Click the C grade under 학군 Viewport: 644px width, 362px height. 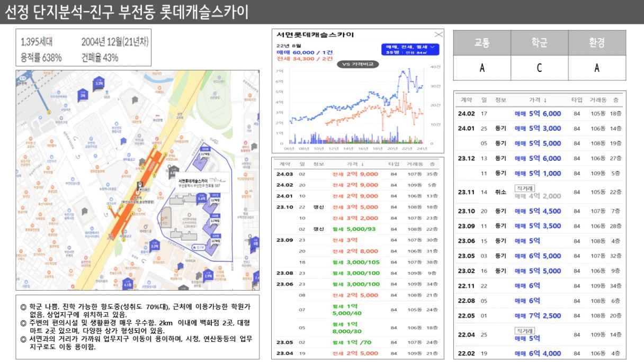tap(540, 68)
